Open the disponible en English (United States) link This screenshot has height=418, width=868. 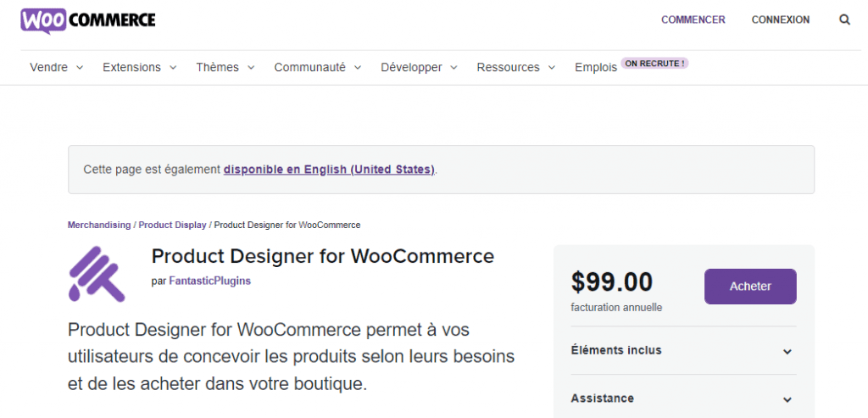coord(330,170)
